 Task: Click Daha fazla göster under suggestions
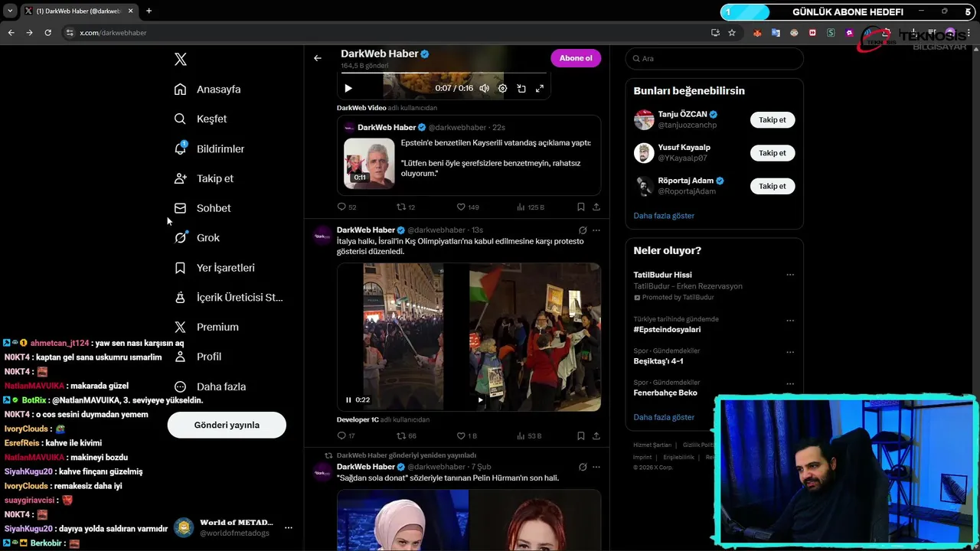pos(664,216)
